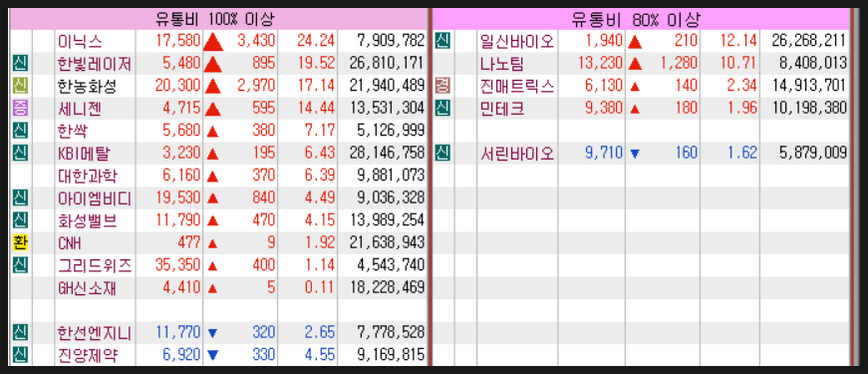
Task: Click the 경 badge beside 진매트릭스
Action: click(442, 86)
